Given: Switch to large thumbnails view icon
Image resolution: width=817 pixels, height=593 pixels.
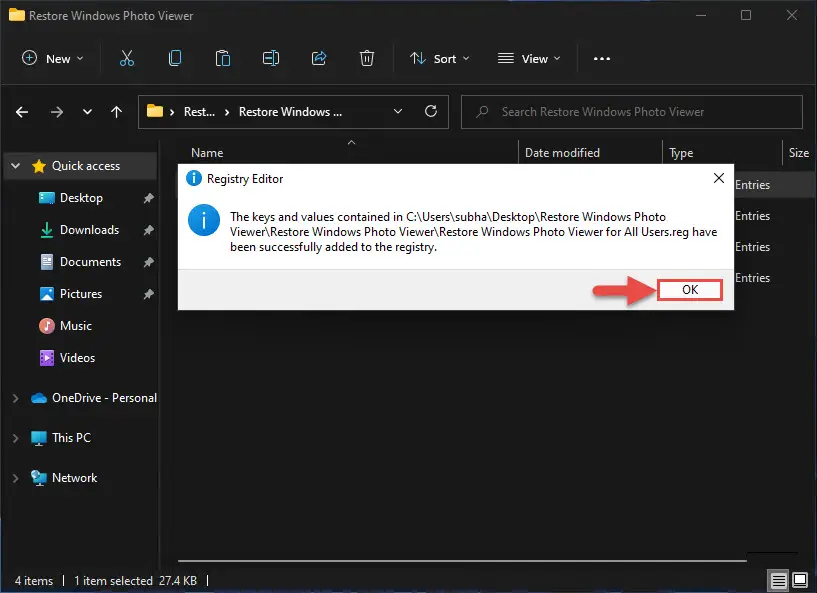Looking at the screenshot, I should click(800, 580).
